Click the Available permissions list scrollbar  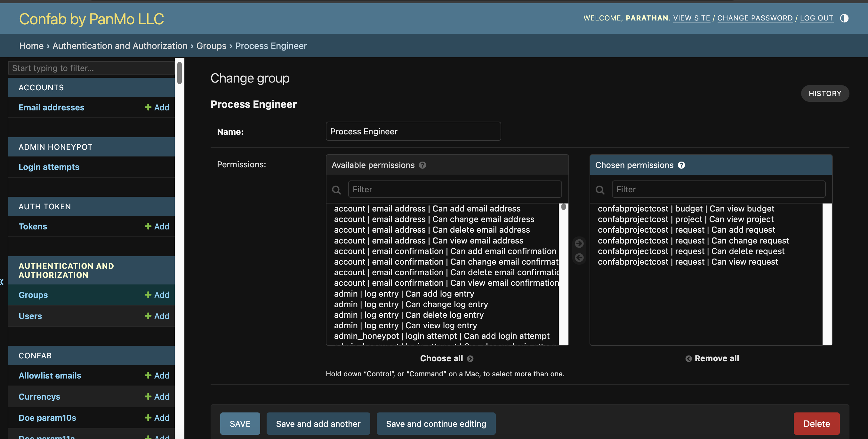pyautogui.click(x=563, y=206)
